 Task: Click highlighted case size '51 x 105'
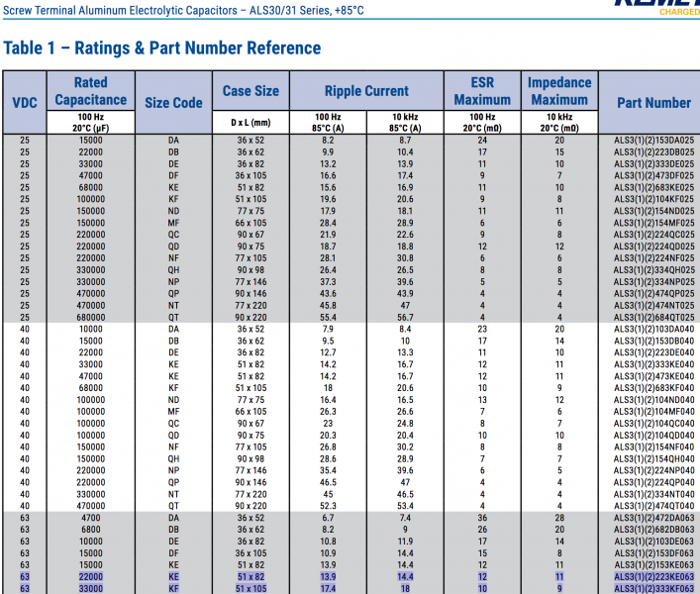[x=250, y=589]
